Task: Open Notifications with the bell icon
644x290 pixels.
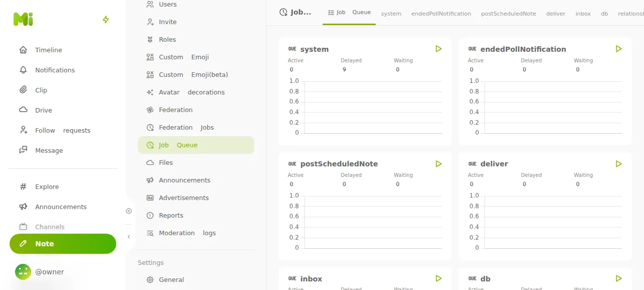Action: [63, 70]
